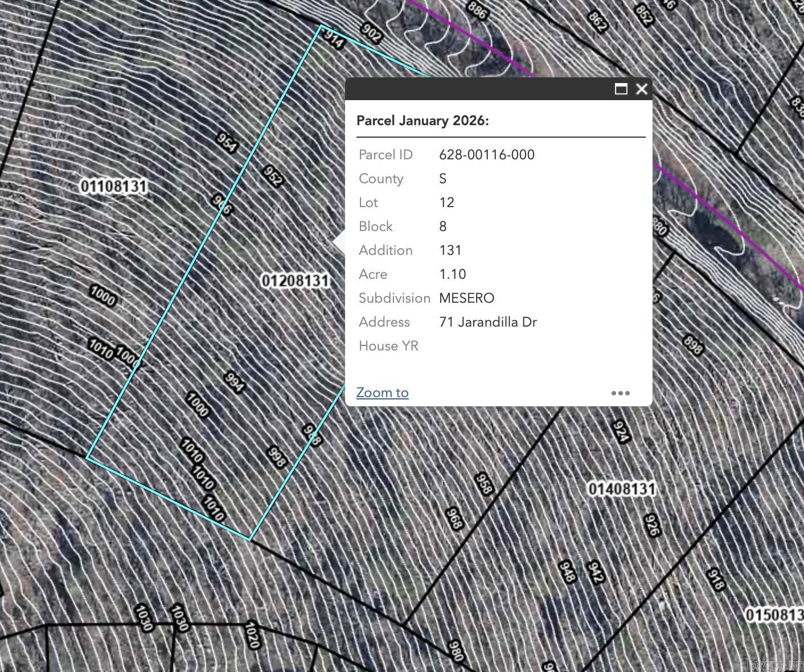The height and width of the screenshot is (672, 804).
Task: Click the 914 contour elevation label
Action: tap(334, 38)
